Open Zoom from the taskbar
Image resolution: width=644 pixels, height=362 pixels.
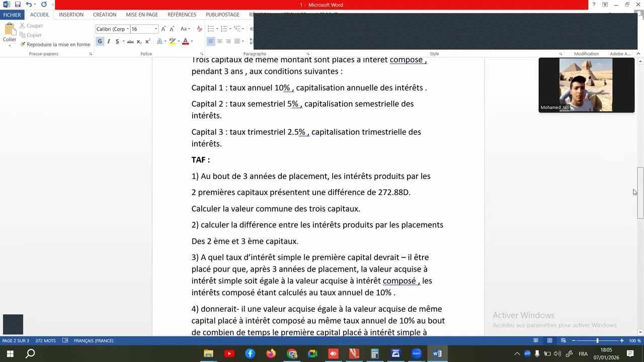[417, 354]
